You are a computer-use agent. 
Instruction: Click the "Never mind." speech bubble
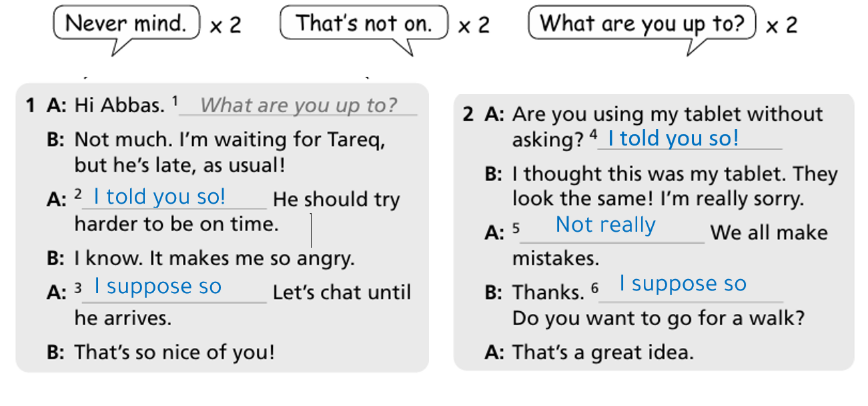(126, 25)
